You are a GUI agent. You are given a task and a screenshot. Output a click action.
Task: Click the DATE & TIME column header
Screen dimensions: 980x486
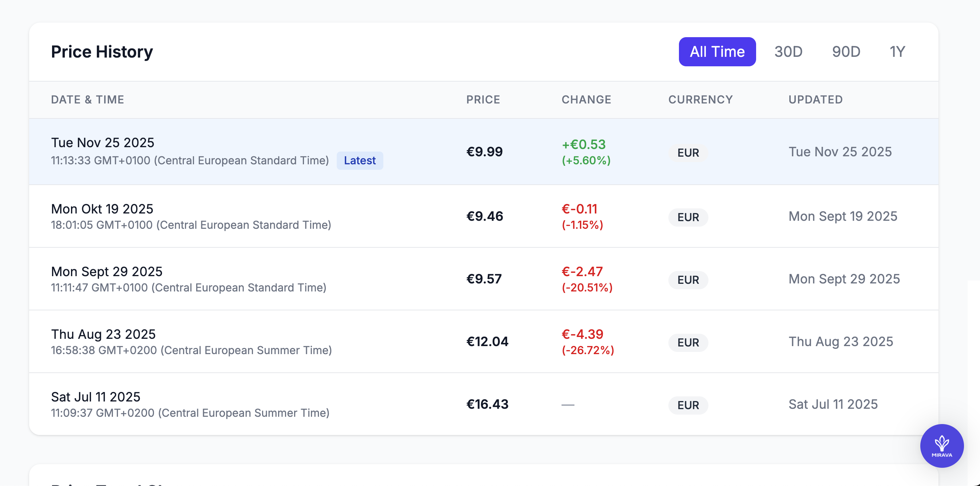point(87,100)
